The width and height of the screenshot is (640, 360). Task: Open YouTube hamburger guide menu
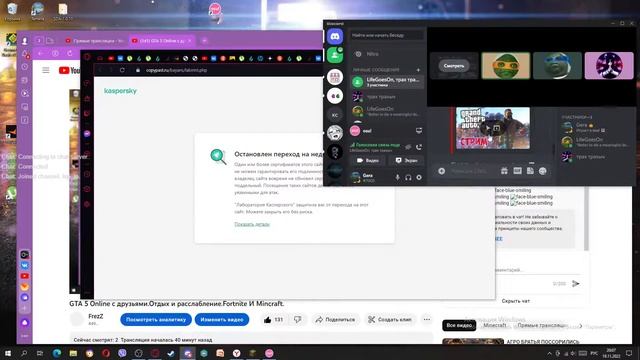coord(46,70)
